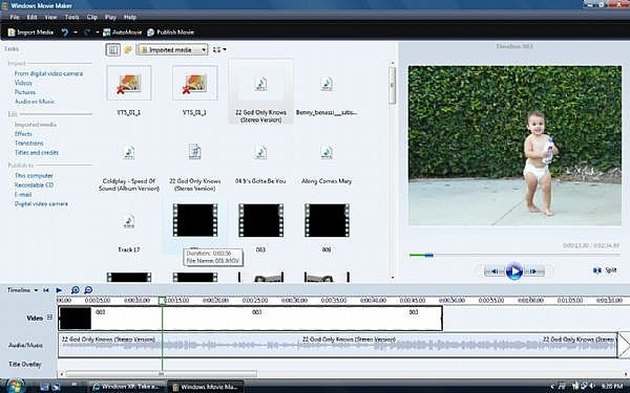Click the collection pane scroll-down arrow
This screenshot has width=630, height=393.
pyautogui.click(x=393, y=278)
